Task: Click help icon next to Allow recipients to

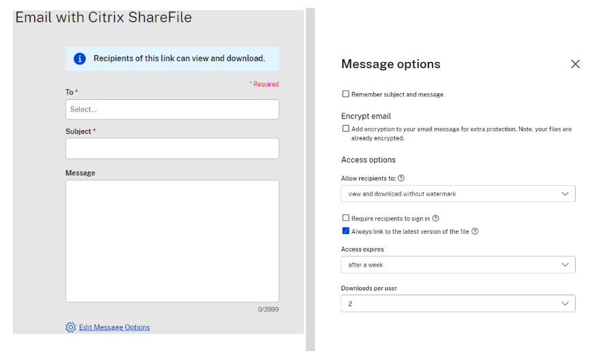Action: (401, 178)
